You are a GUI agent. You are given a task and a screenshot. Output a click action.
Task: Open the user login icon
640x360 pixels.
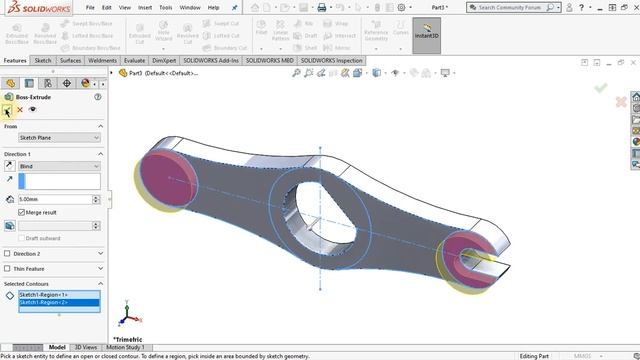tap(569, 7)
